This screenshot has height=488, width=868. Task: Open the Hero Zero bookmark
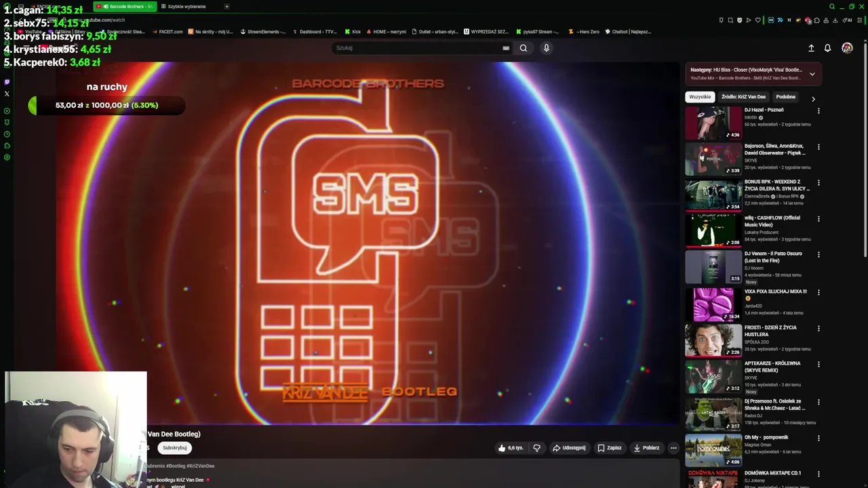click(x=584, y=32)
